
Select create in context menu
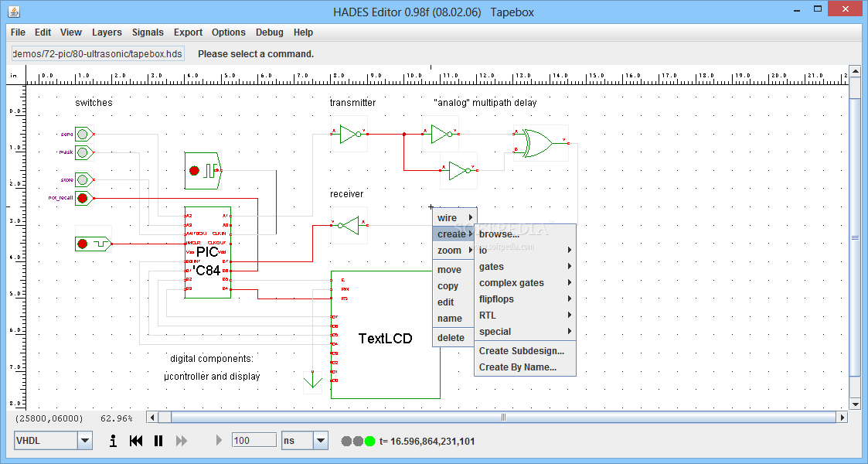click(454, 234)
